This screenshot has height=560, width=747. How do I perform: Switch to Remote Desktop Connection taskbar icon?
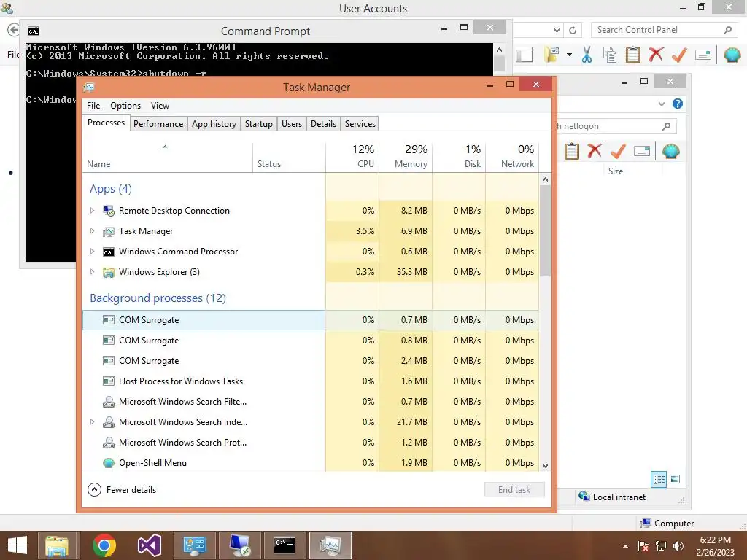pos(239,545)
